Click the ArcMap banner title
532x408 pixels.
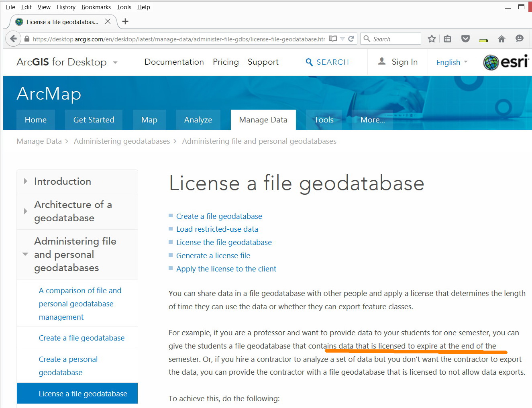(x=49, y=94)
